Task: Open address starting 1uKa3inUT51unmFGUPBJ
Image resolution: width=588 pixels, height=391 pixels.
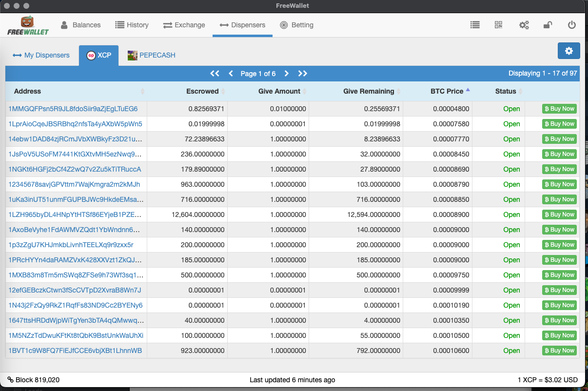Action: click(76, 199)
